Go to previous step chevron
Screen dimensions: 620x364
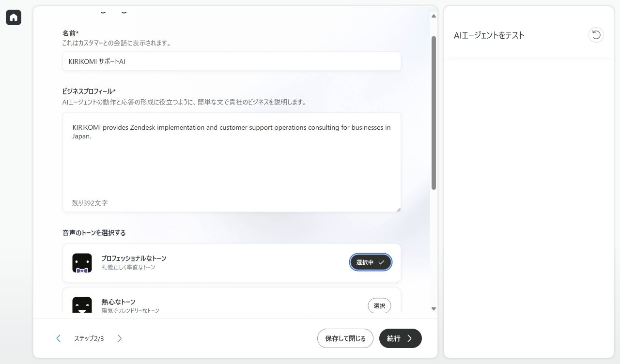(x=59, y=338)
